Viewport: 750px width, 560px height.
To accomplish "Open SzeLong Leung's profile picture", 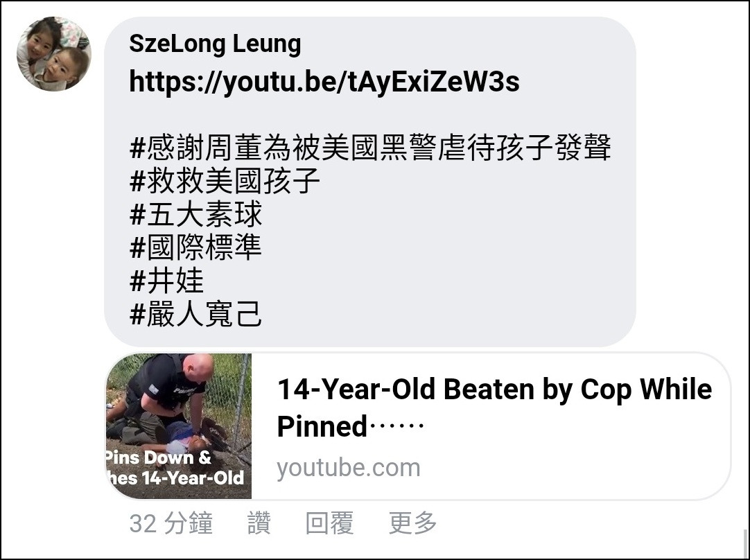I will (53, 54).
